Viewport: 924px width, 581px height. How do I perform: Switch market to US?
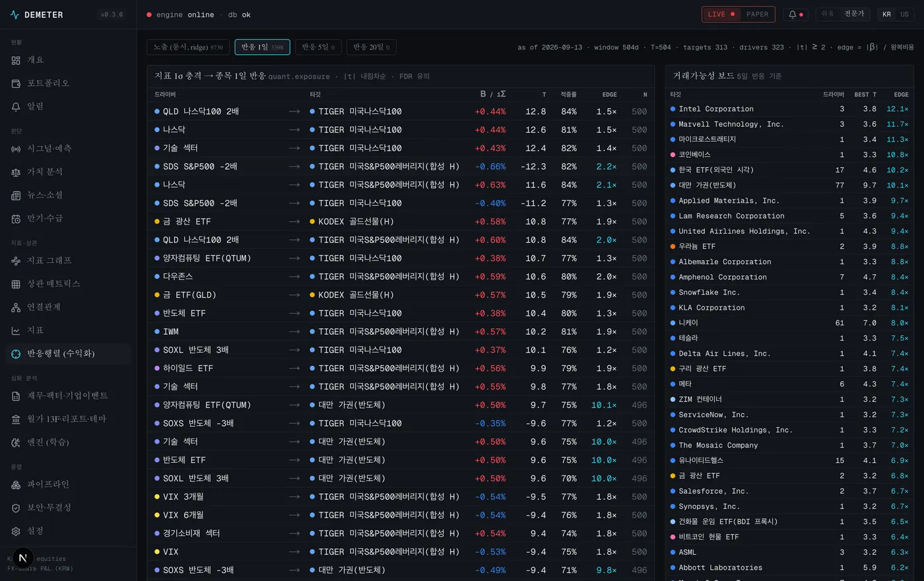tap(904, 15)
